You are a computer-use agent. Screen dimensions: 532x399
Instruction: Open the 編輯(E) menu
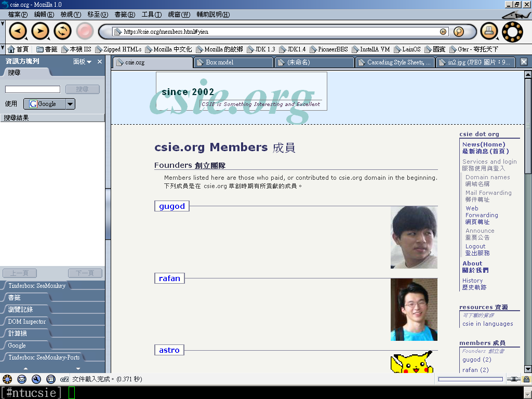point(44,15)
